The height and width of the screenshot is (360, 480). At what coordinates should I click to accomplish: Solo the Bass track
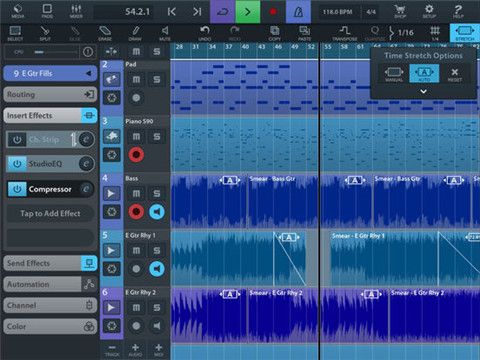(157, 194)
